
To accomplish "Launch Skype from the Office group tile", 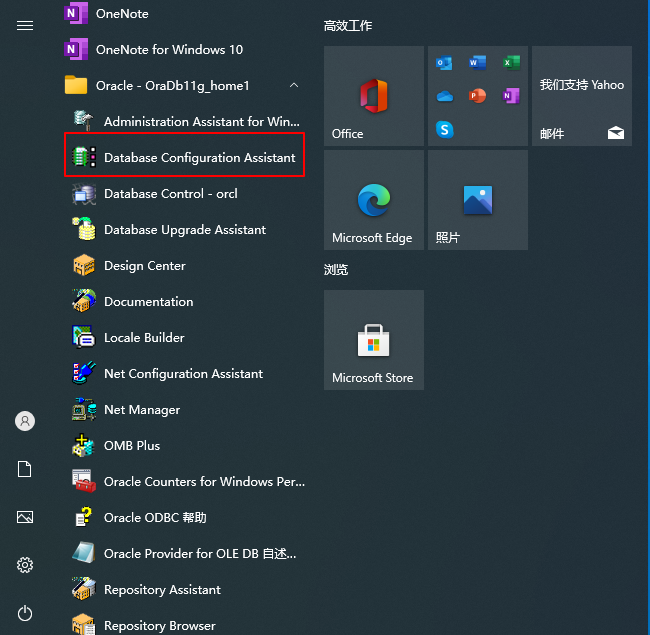I will point(444,129).
